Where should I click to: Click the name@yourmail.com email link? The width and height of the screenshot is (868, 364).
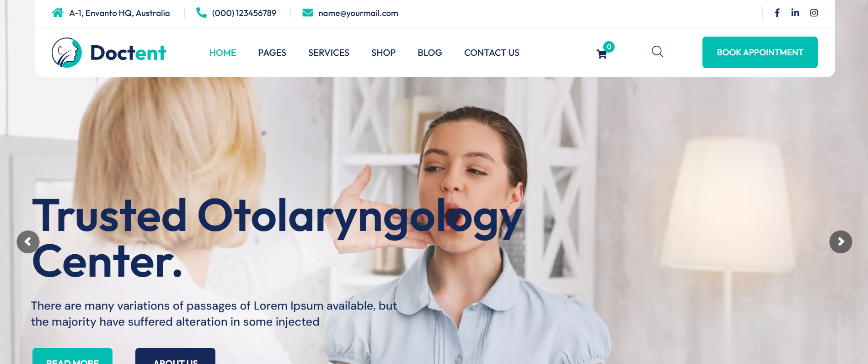click(358, 13)
